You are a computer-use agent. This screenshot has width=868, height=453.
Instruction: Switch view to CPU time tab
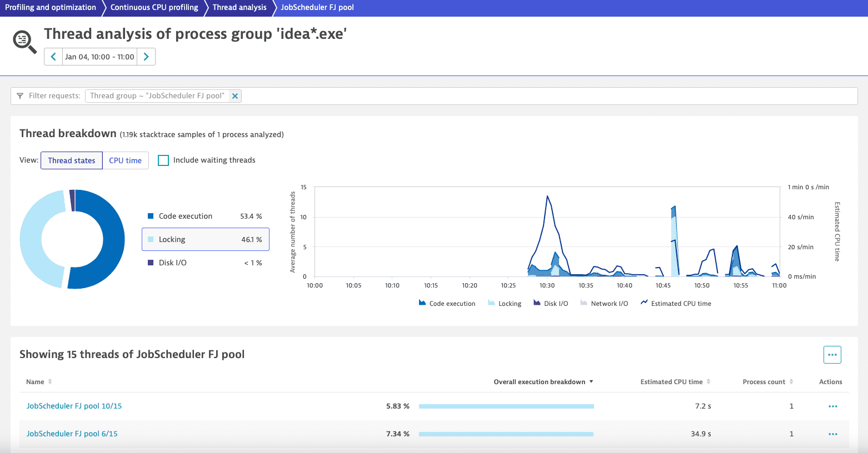[125, 160]
